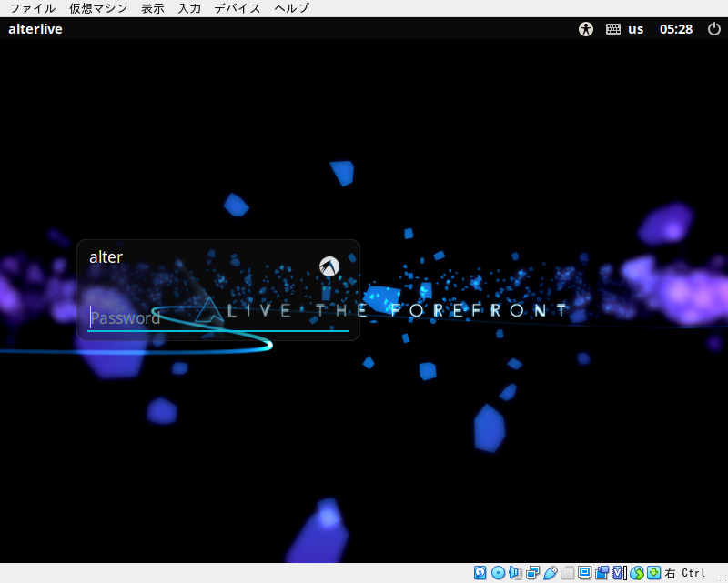728x583 pixels.
Task: Click the display settings status icon
Action: coord(584,573)
